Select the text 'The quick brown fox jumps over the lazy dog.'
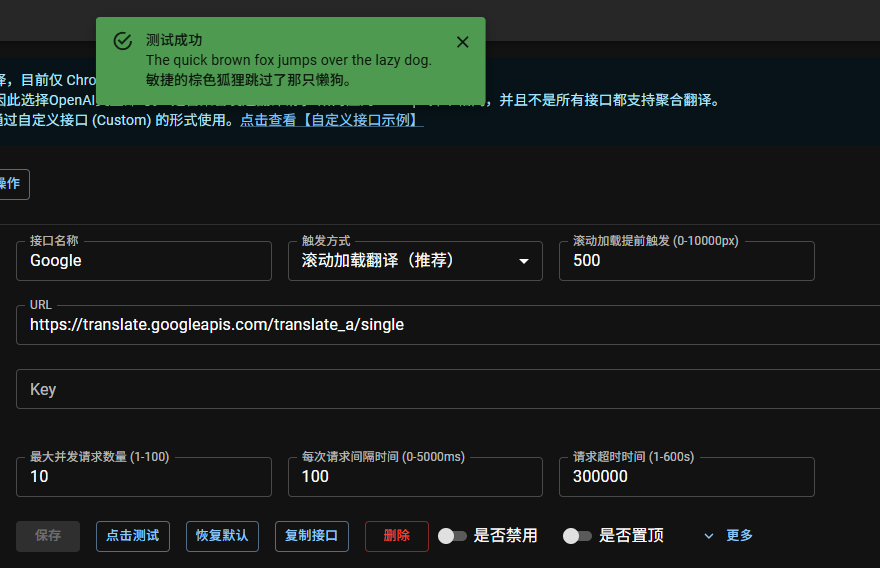This screenshot has width=880, height=568. coord(289,60)
